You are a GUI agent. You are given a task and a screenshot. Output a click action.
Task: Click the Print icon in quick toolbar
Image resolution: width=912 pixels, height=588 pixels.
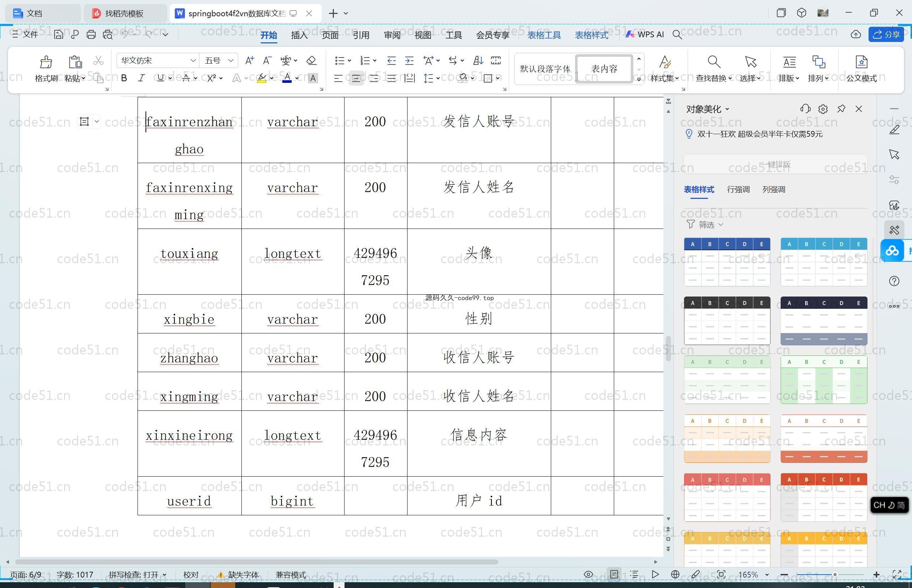pyautogui.click(x=91, y=35)
